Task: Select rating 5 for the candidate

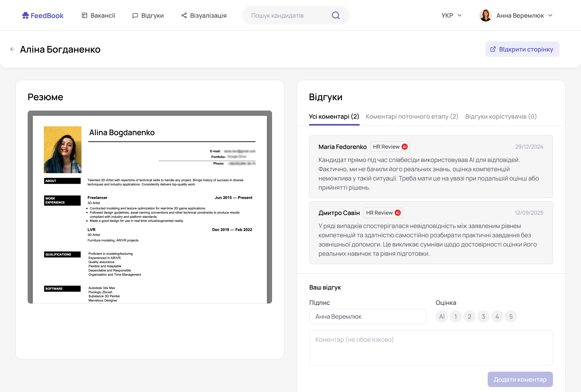Action: tap(511, 316)
